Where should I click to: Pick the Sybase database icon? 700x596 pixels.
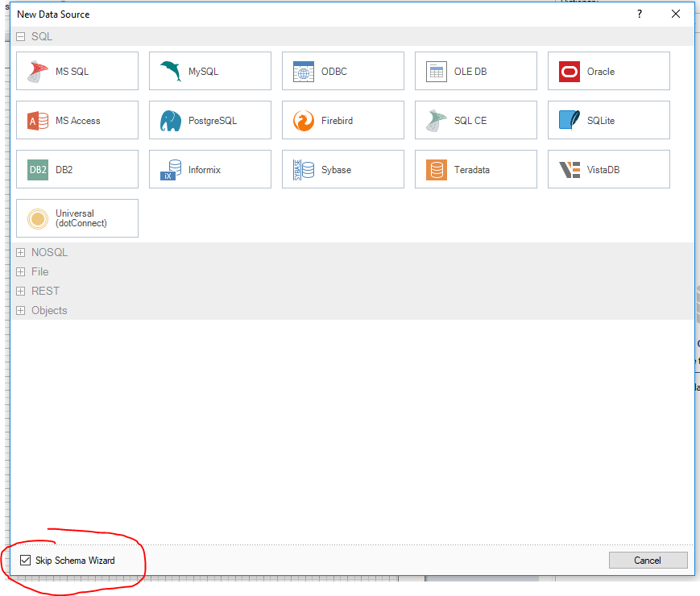pyautogui.click(x=304, y=170)
